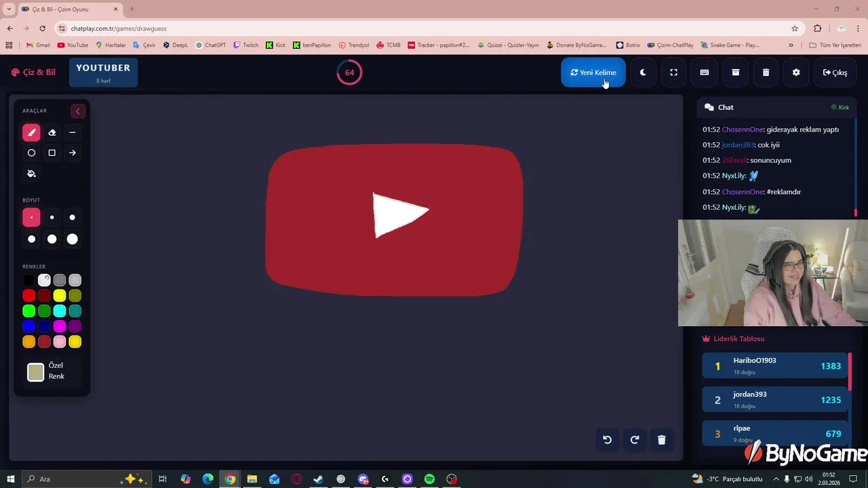
Task: Click jordan393 username in chat
Action: click(x=738, y=145)
